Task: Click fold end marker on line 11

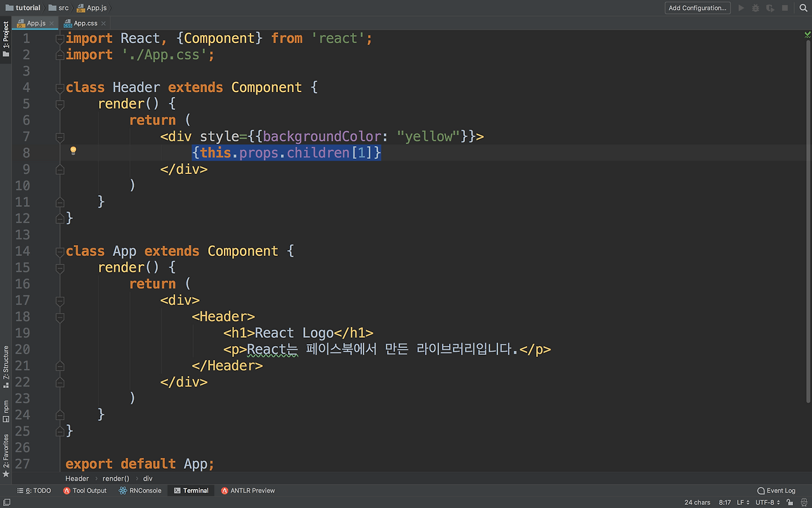Action: tap(60, 202)
